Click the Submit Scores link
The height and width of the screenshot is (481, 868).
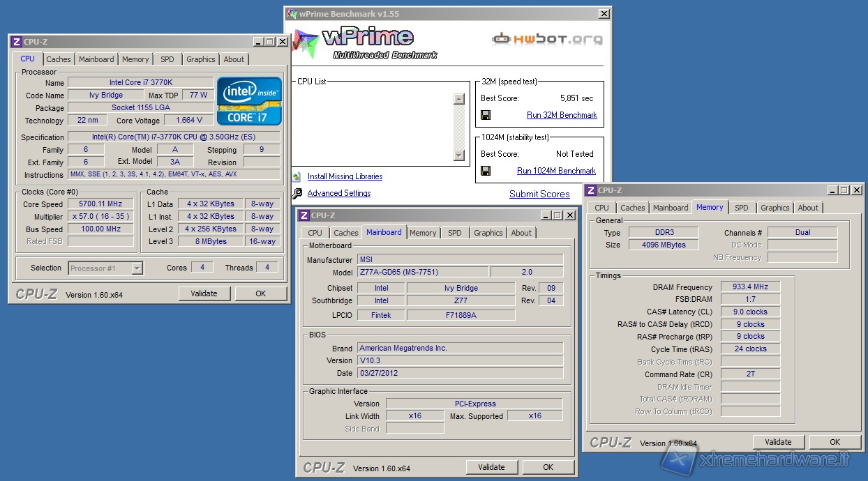click(x=539, y=194)
